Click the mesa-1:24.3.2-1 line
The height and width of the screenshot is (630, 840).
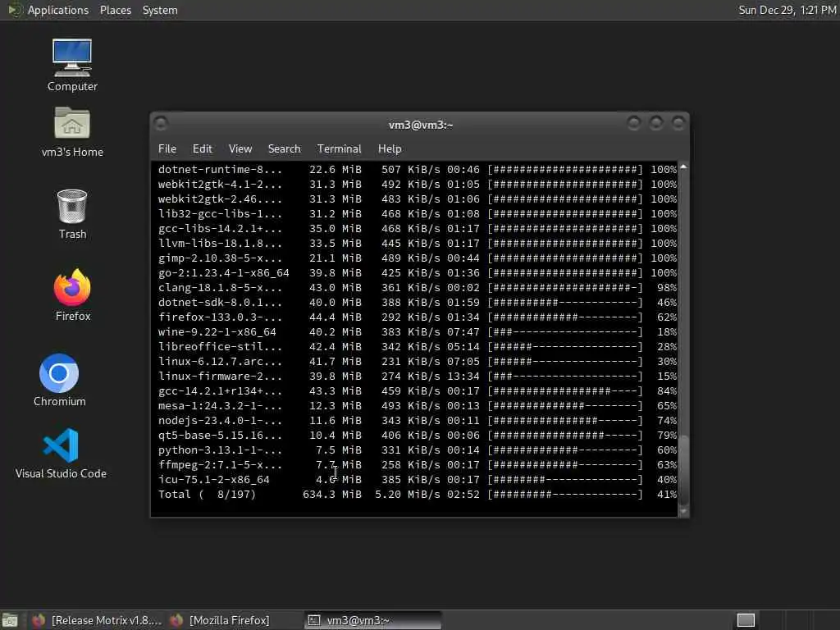[x=418, y=406]
